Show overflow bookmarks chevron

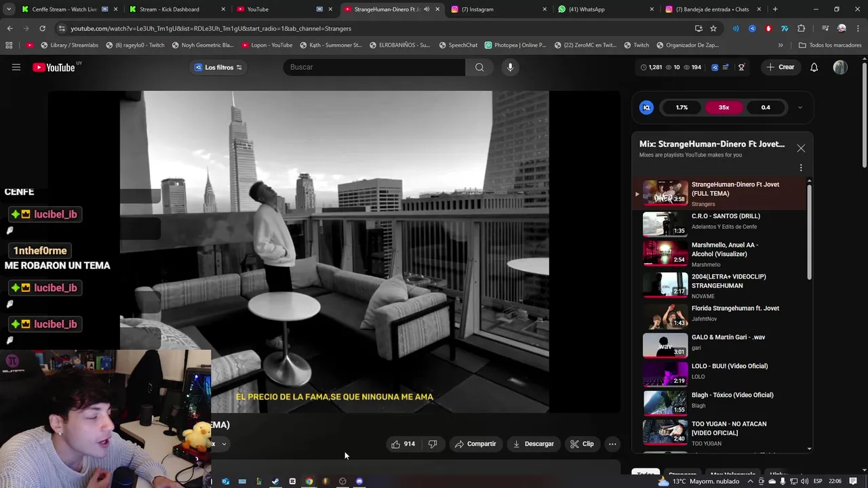(x=781, y=45)
